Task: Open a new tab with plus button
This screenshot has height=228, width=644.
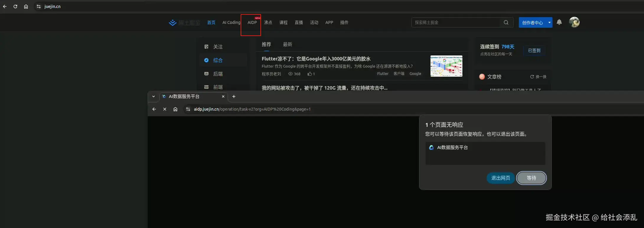Action: click(234, 96)
